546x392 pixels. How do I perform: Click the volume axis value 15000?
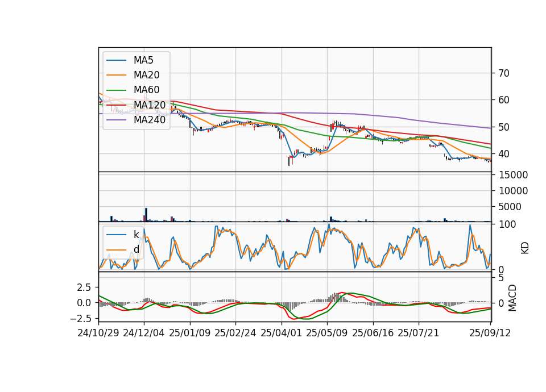513,175
